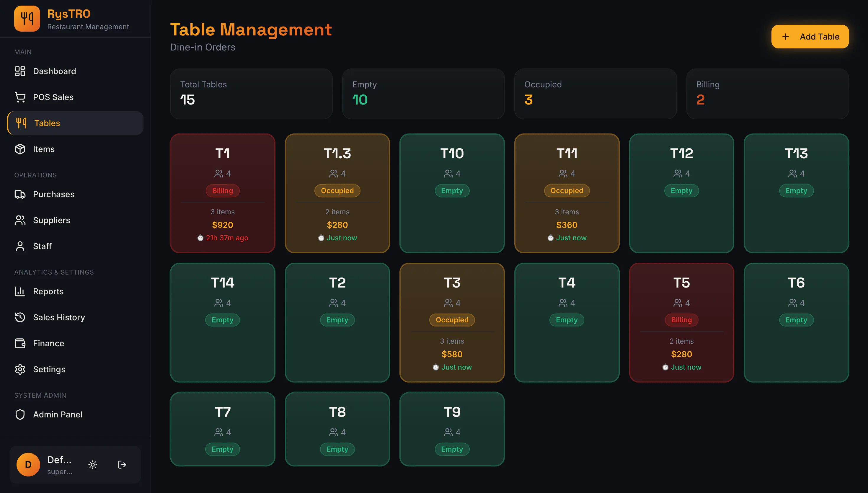Click the Occupied badge on table T11
Viewport: 868px width, 493px height.
pyautogui.click(x=567, y=191)
